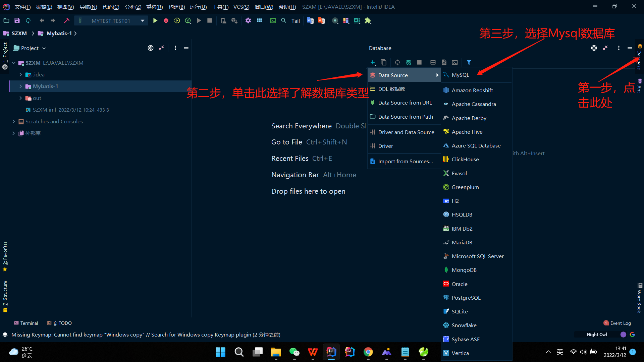The height and width of the screenshot is (362, 644).
Task: Click the New (+) button in Database toolbar
Action: [373, 62]
